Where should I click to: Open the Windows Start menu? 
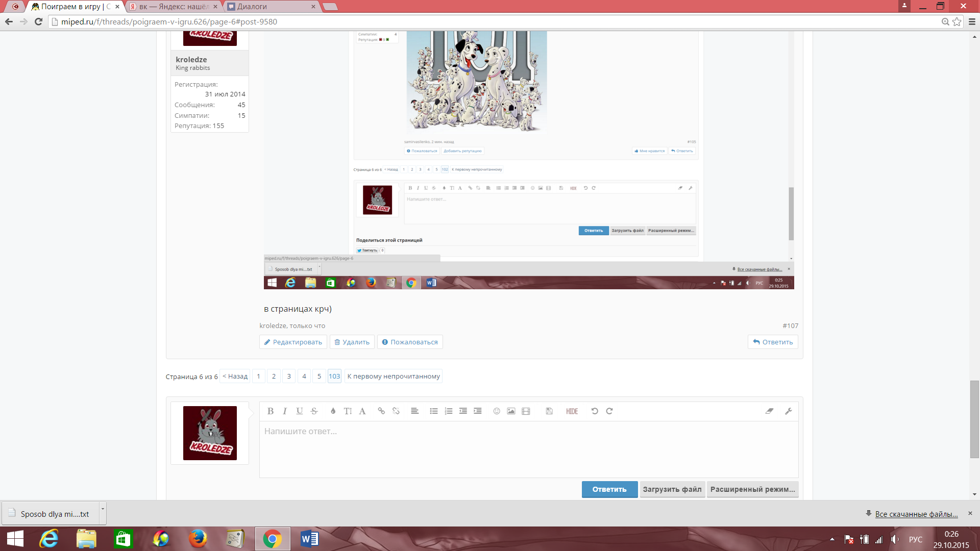coord(15,539)
